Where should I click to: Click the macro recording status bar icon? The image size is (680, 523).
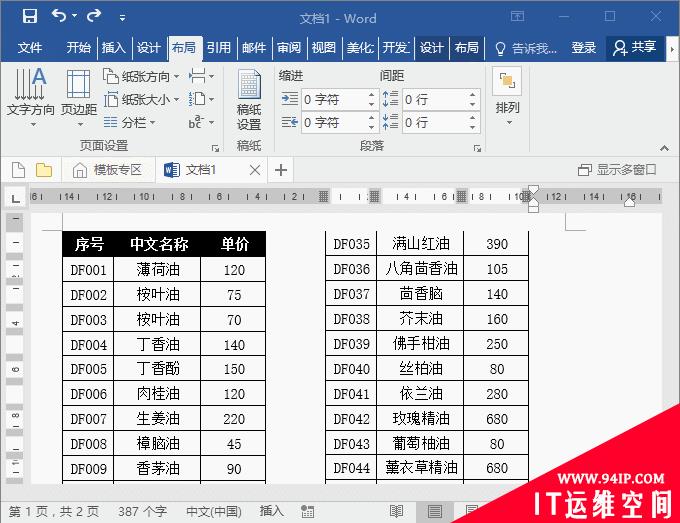click(307, 512)
